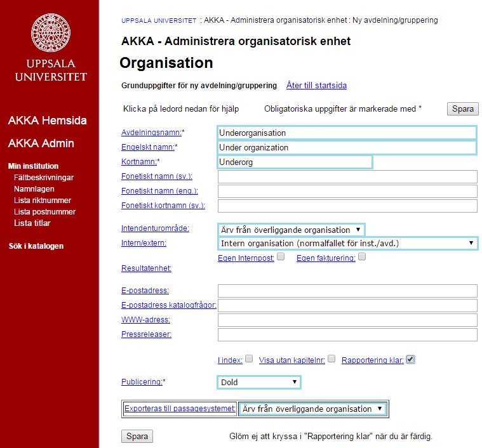Click the bottom Spara button
The height and width of the screenshot is (448, 482).
(137, 436)
